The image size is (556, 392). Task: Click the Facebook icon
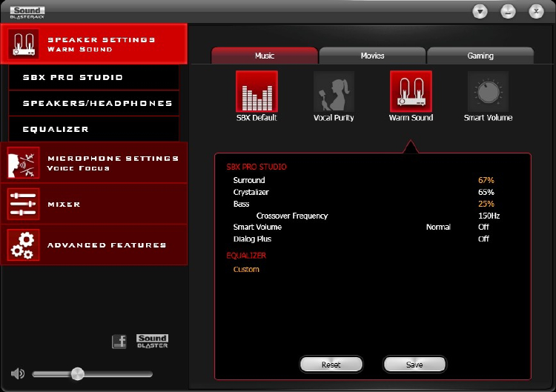click(119, 342)
